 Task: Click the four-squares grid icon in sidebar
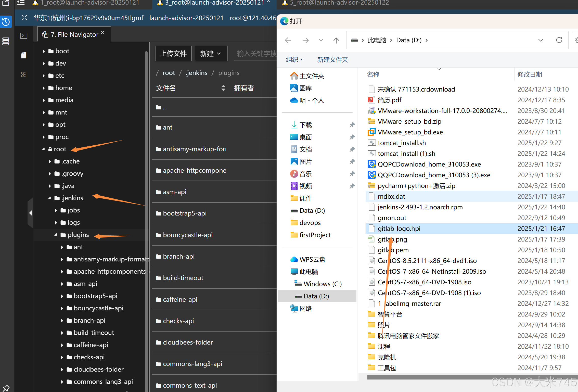coord(24,74)
